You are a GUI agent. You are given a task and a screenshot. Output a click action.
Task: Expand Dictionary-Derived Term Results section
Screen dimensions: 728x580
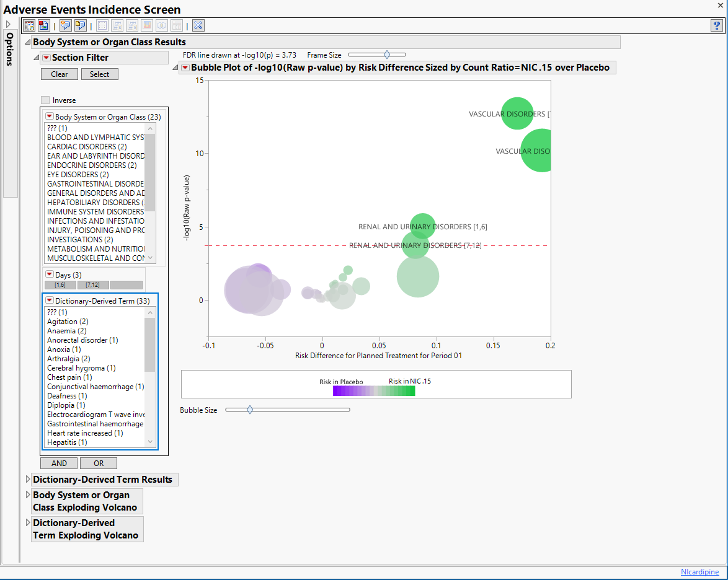coord(27,480)
